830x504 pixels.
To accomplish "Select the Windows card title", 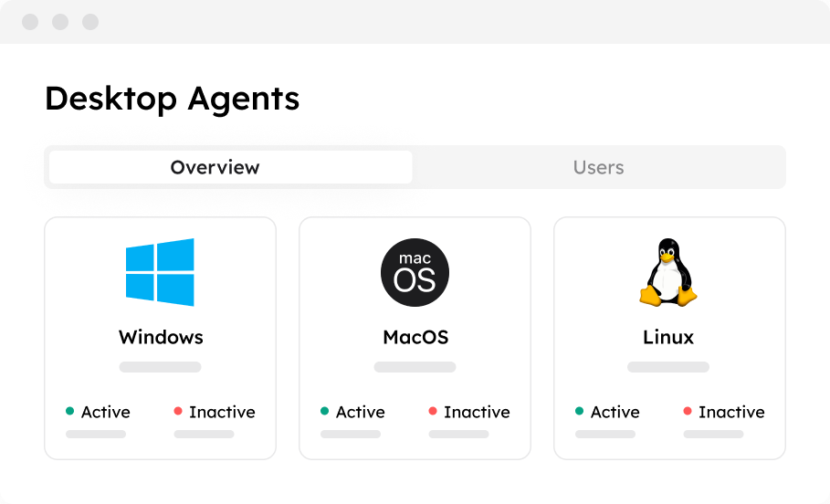I will coord(161,337).
